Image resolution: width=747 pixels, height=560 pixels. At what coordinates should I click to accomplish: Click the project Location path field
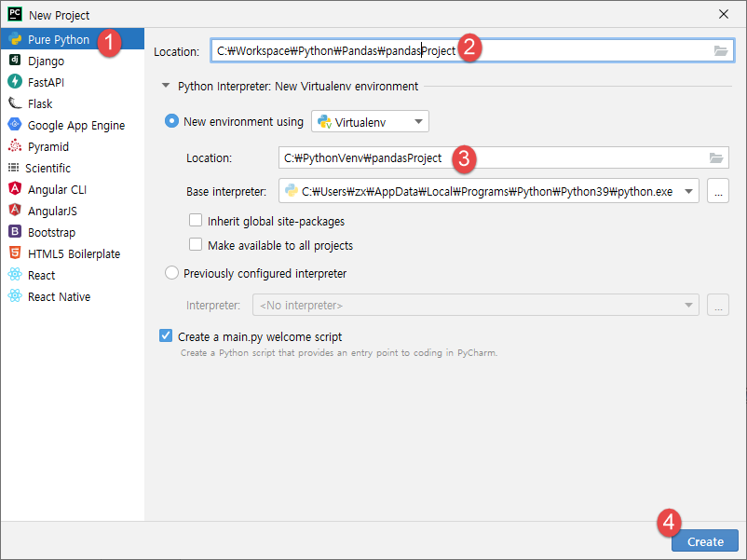pyautogui.click(x=472, y=50)
